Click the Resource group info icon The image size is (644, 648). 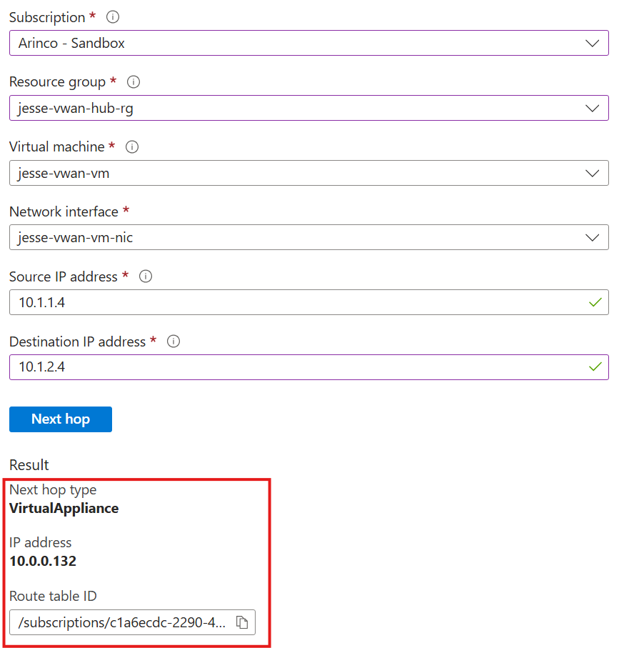click(133, 82)
